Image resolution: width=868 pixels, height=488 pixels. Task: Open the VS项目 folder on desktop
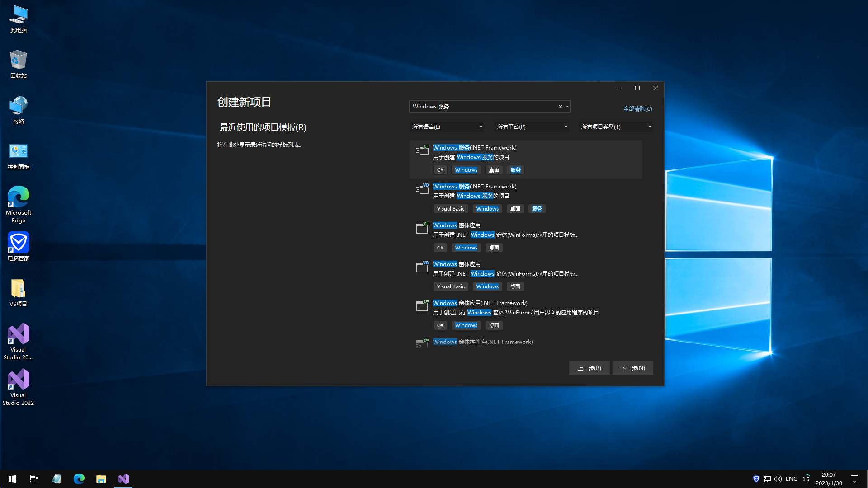coord(19,293)
